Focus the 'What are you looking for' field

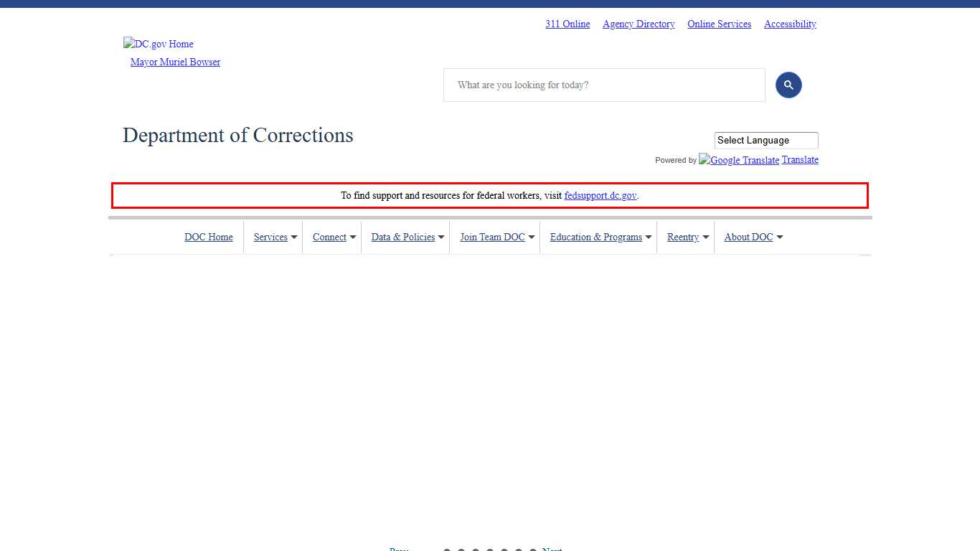pos(604,85)
